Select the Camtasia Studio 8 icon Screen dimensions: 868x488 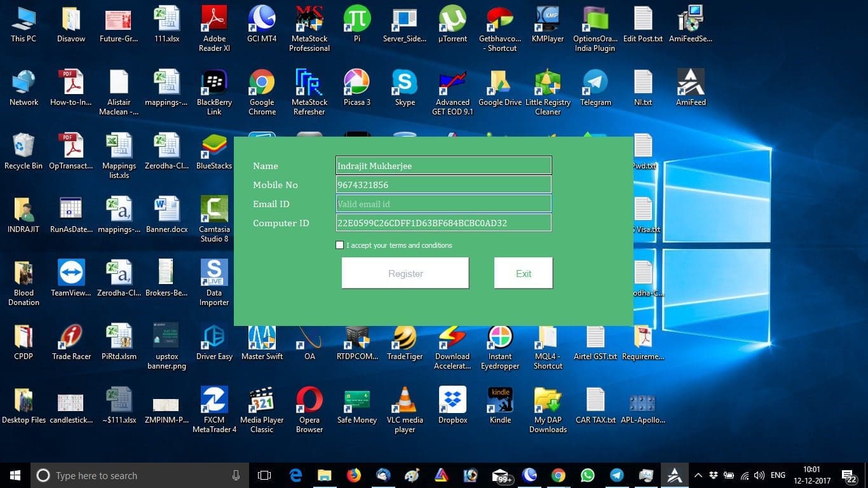click(214, 219)
